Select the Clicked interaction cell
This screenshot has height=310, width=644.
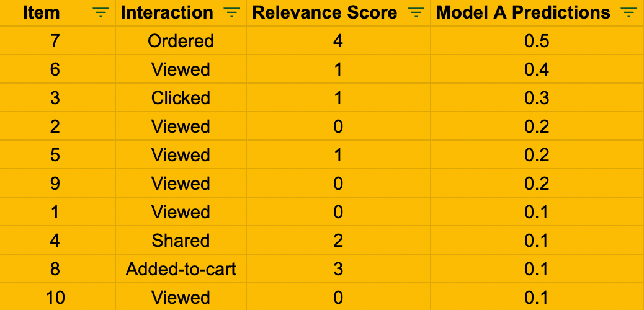point(181,99)
